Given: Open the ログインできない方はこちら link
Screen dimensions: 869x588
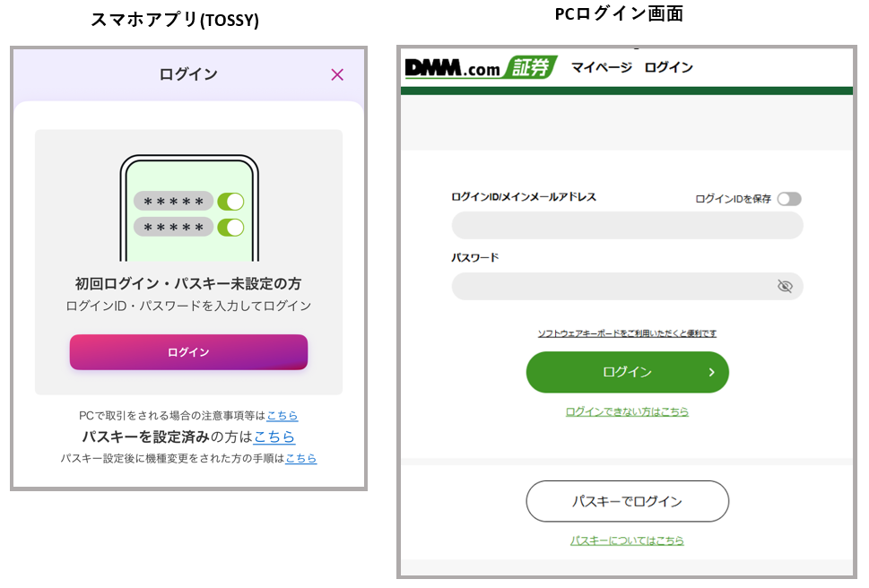Looking at the screenshot, I should (x=627, y=412).
